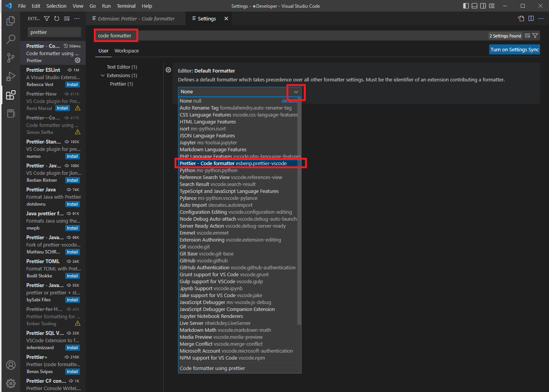
Task: Open the Source Control view
Action: point(11,58)
